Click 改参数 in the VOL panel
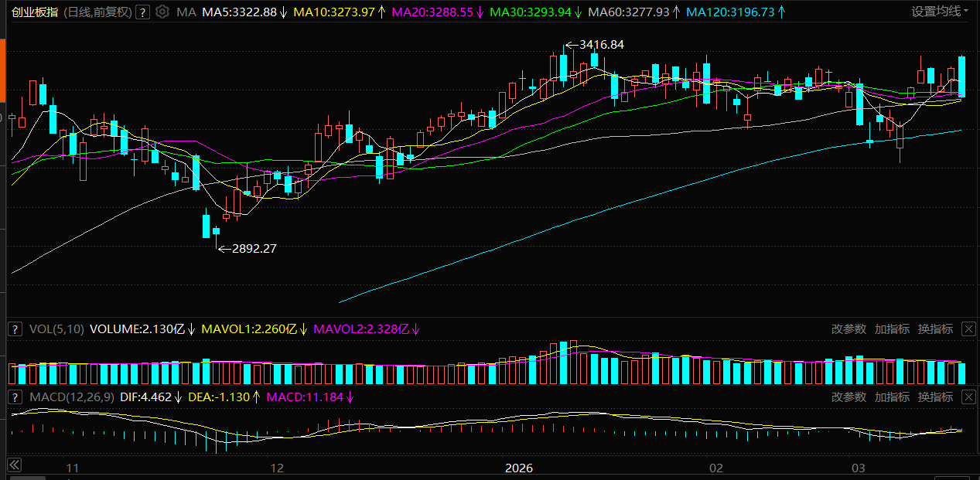Screen dimensions: 980x480 (x=849, y=329)
